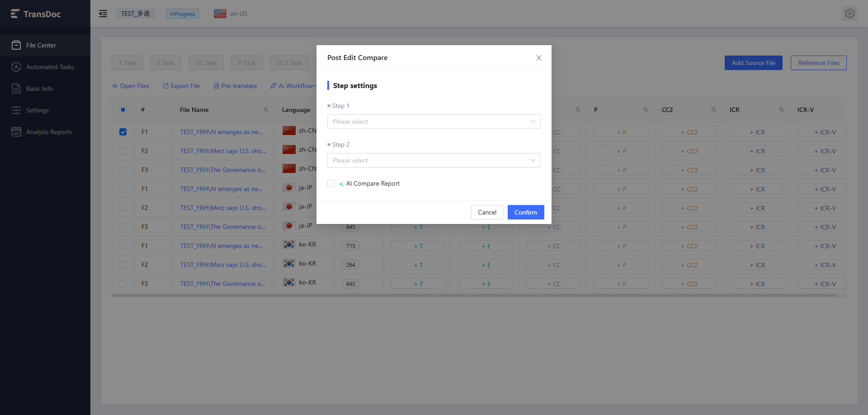Image resolution: width=868 pixels, height=415 pixels.
Task: Click the InProgress status tag
Action: (x=183, y=14)
